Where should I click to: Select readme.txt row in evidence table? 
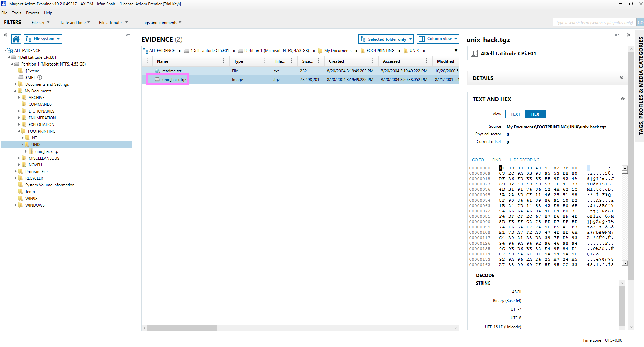[x=300, y=71]
